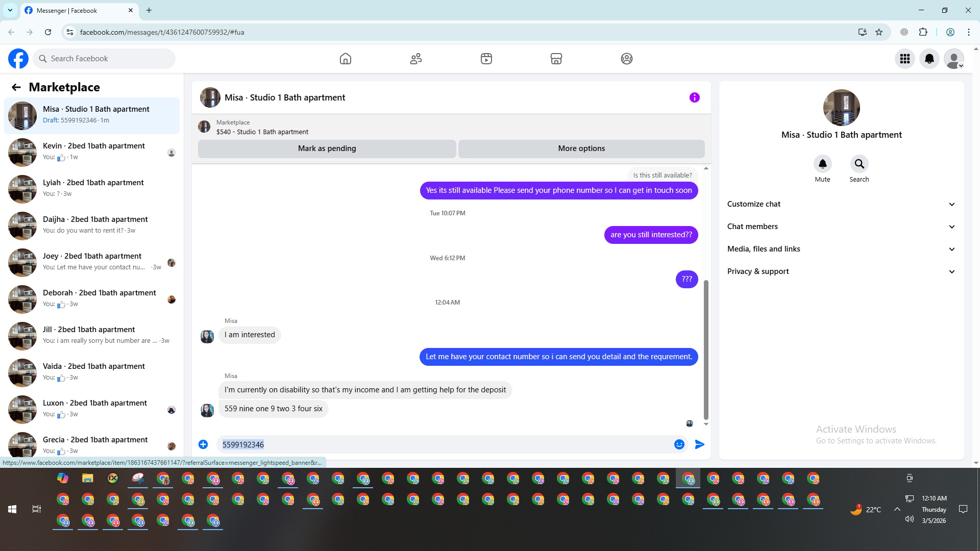Open the Marketplace storefront icon
This screenshot has width=980, height=551.
pos(556,59)
